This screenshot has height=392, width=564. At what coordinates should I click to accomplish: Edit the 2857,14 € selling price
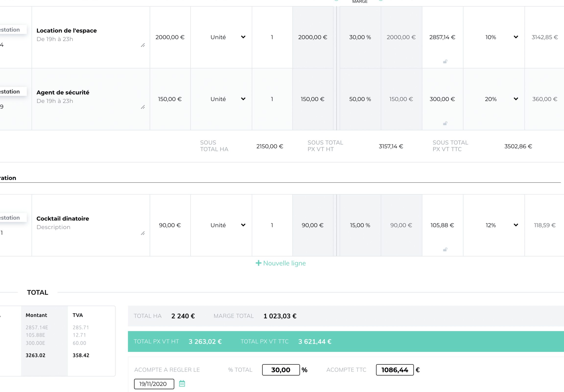(x=442, y=37)
